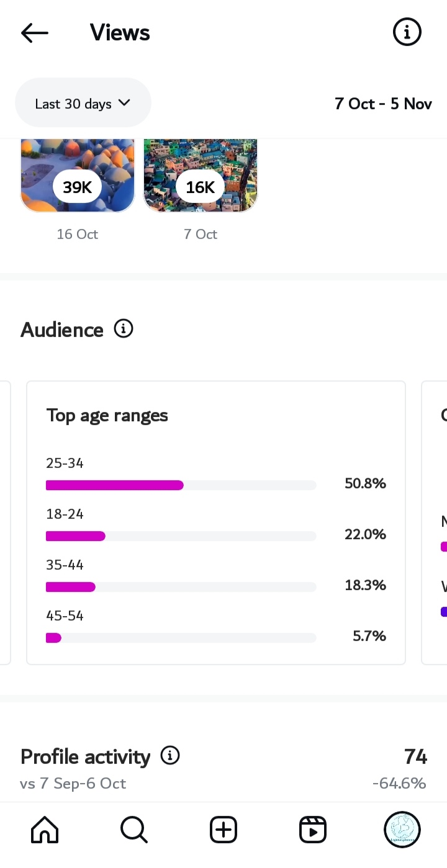This screenshot has width=447, height=868.
Task: Open the profile avatar tab
Action: pos(402,830)
